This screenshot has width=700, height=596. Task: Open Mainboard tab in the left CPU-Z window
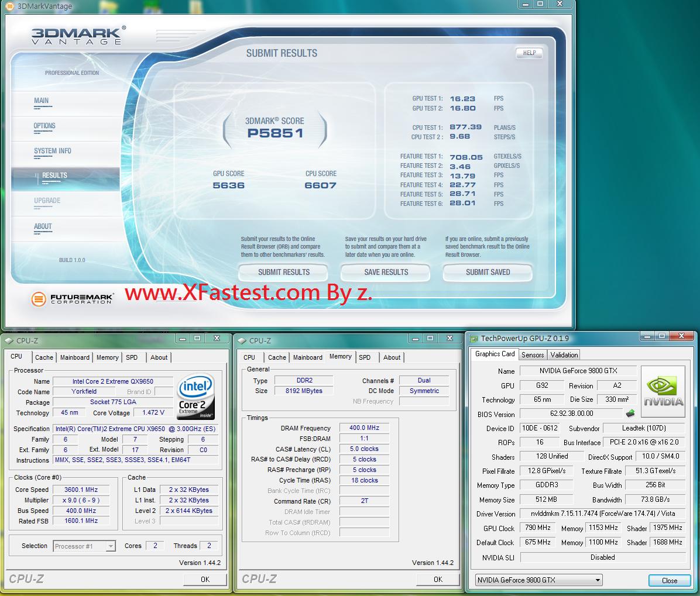[75, 357]
